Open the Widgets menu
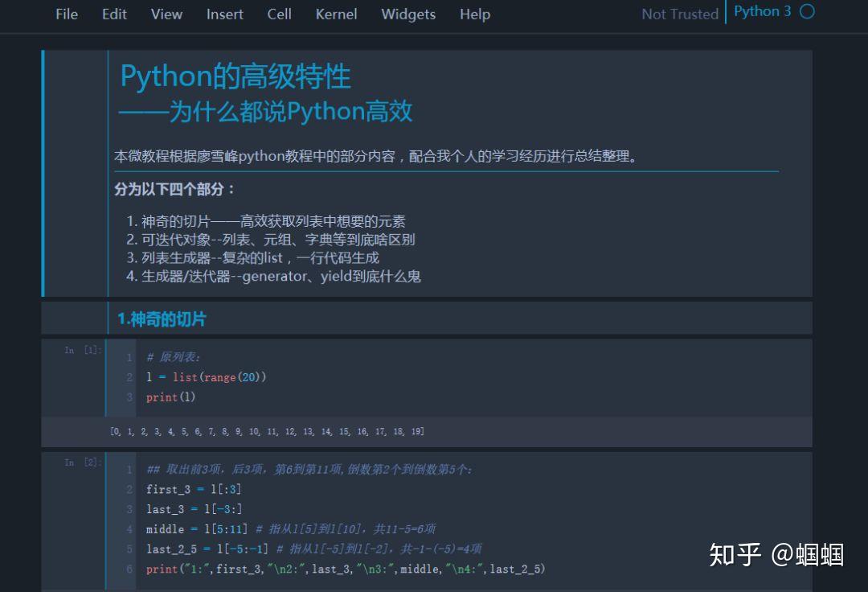The height and width of the screenshot is (592, 868). (407, 14)
